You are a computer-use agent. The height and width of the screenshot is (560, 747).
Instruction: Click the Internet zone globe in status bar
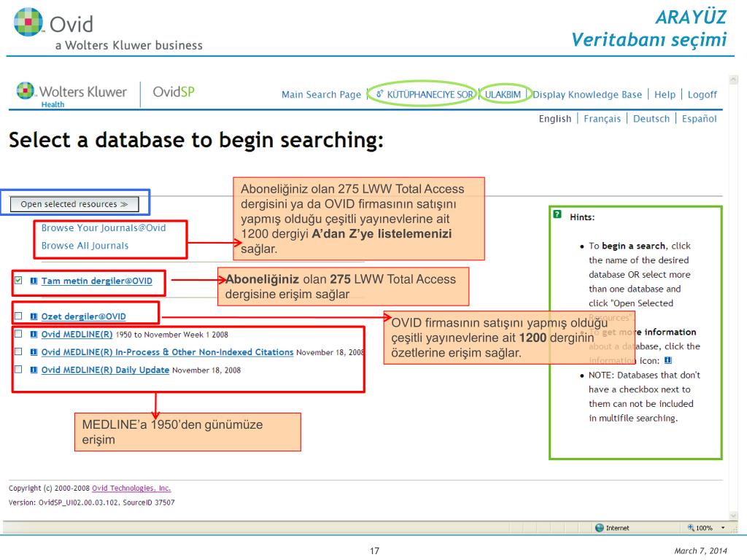click(600, 528)
